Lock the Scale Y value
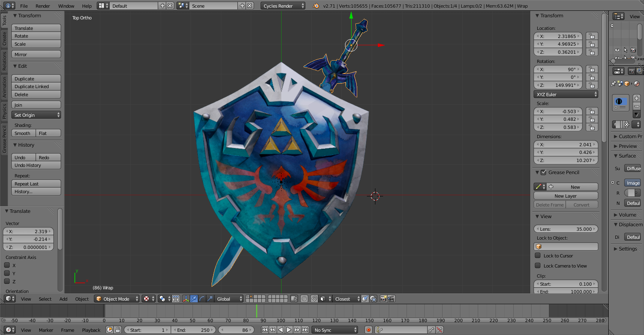The height and width of the screenshot is (335, 644). [x=591, y=119]
